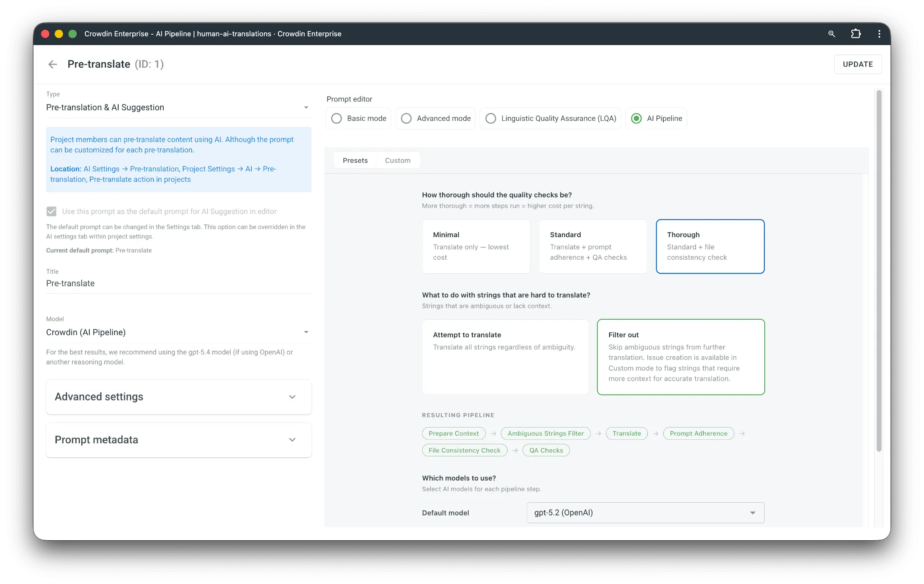Expand the Advanced settings panel

(x=179, y=397)
